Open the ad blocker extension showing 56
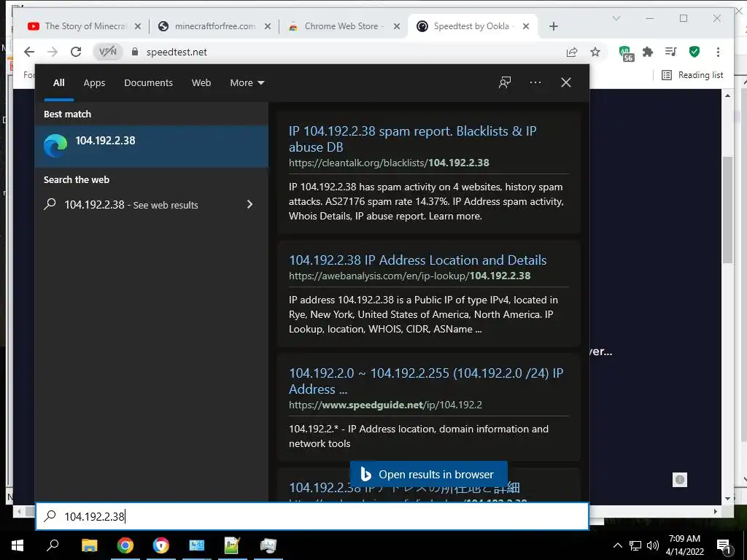The image size is (747, 560). coord(626,52)
